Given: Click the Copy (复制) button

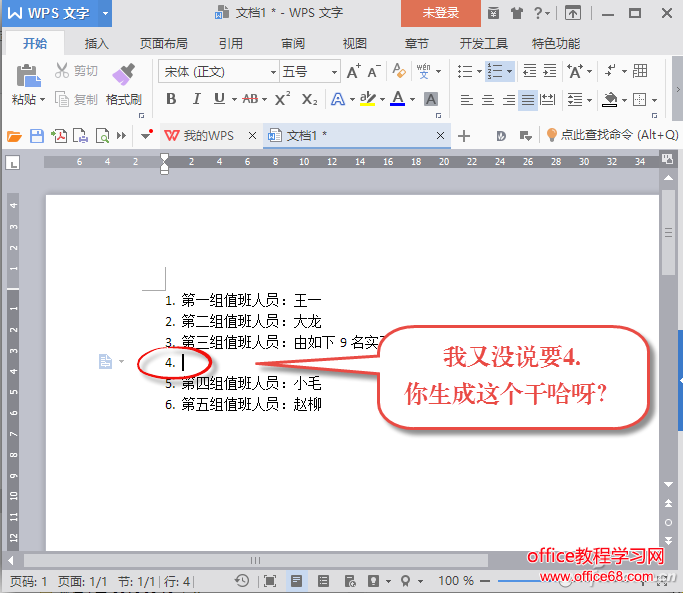Looking at the screenshot, I should coord(76,100).
